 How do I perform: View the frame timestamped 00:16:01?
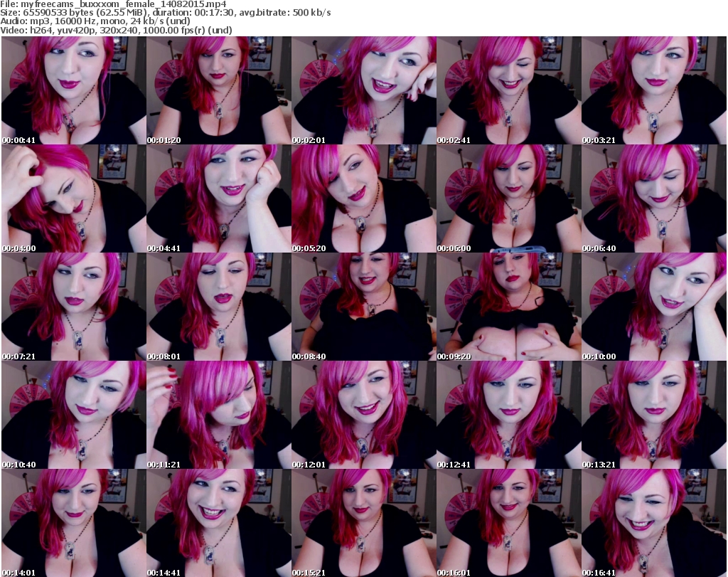(x=509, y=523)
